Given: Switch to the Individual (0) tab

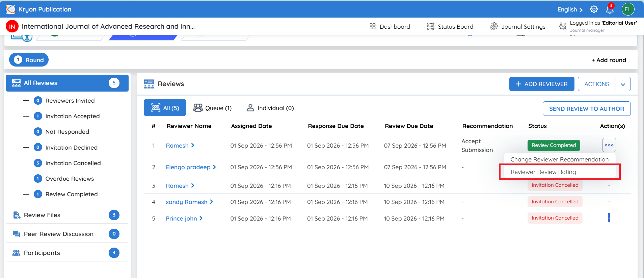Looking at the screenshot, I should [270, 108].
